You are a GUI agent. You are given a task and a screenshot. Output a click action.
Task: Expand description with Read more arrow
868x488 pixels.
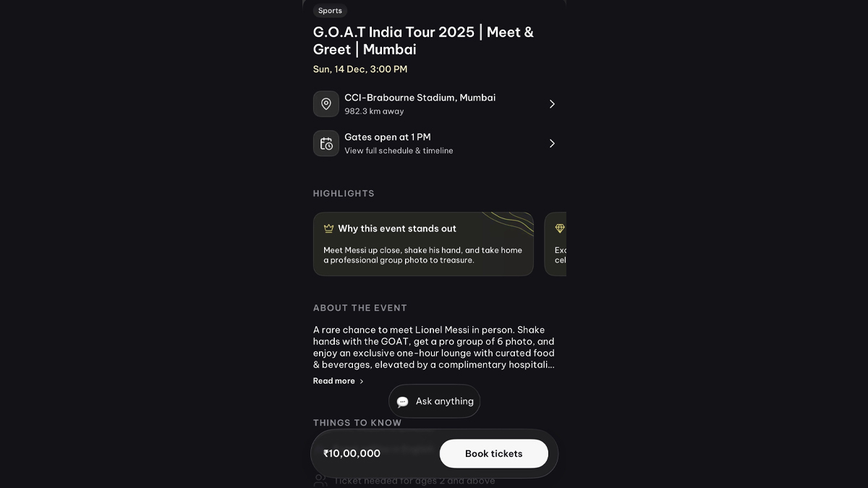(x=362, y=381)
